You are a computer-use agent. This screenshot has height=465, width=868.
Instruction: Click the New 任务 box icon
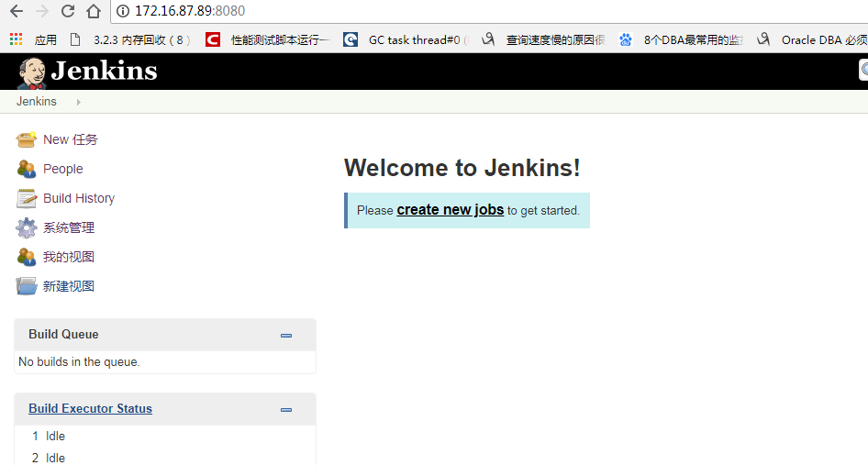coord(26,139)
